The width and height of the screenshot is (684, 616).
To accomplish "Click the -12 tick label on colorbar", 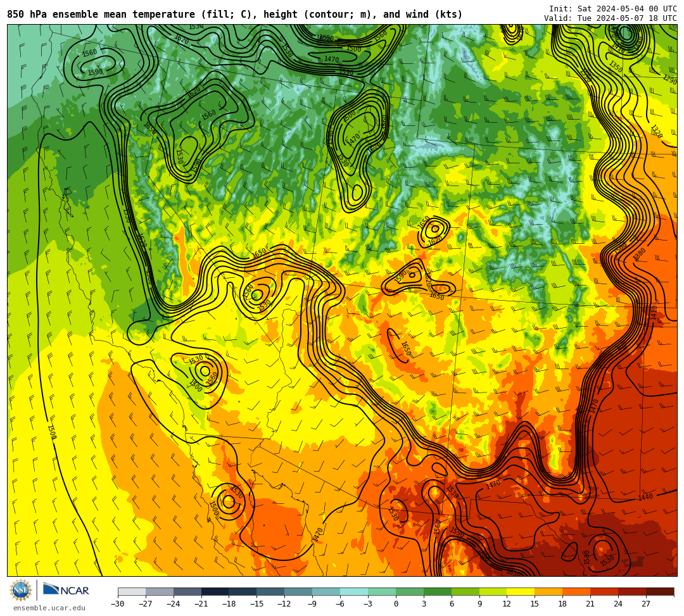I will click(285, 604).
